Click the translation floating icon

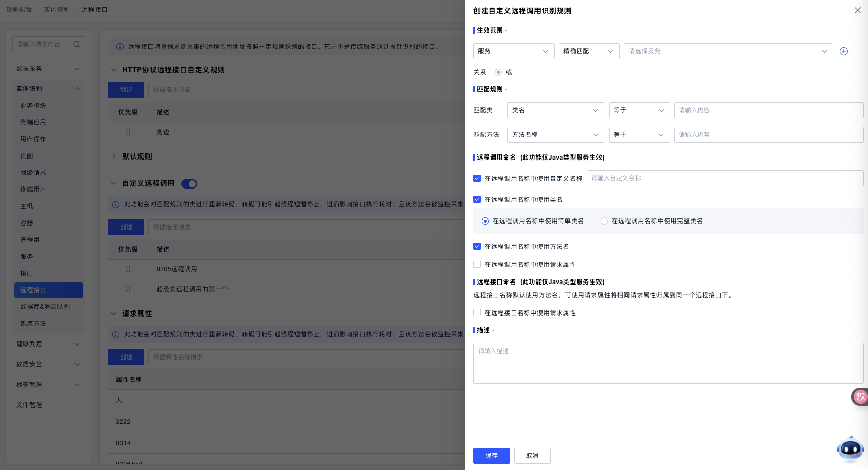click(860, 397)
